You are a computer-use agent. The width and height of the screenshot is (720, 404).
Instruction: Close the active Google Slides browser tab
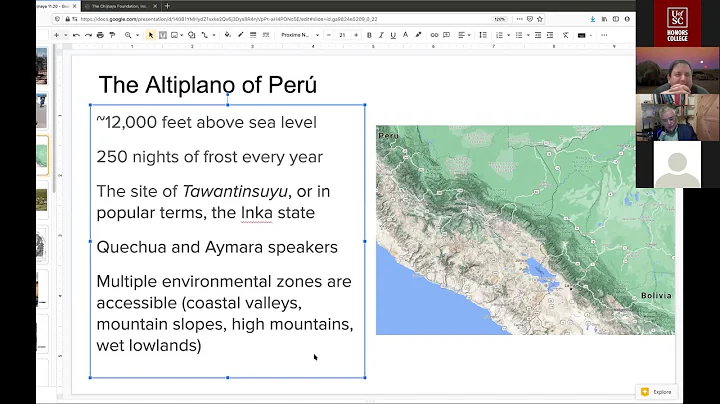coord(74,6)
